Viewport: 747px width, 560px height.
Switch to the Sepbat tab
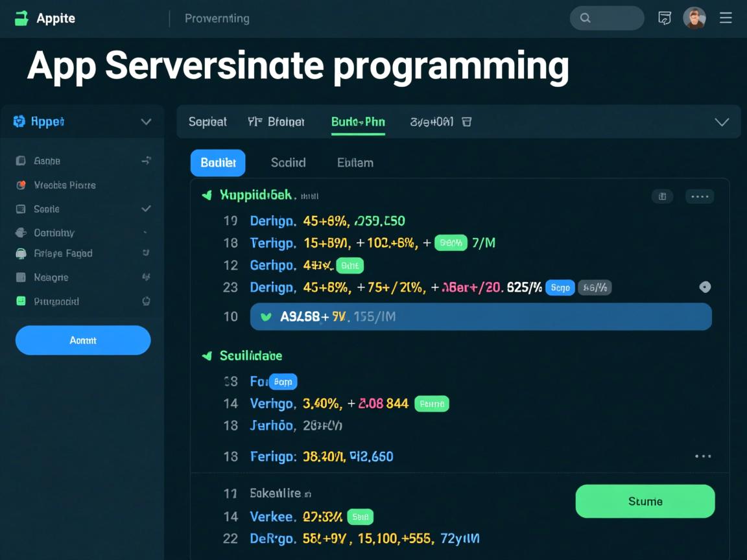[x=207, y=122]
